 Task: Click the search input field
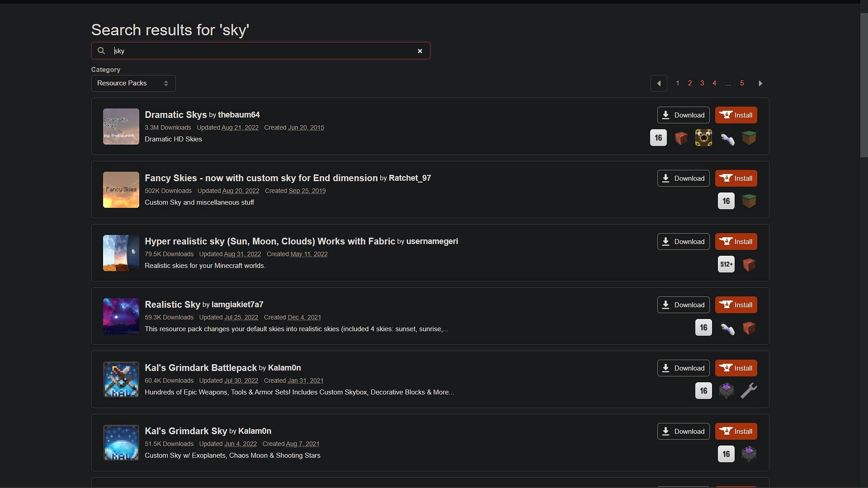coord(260,51)
